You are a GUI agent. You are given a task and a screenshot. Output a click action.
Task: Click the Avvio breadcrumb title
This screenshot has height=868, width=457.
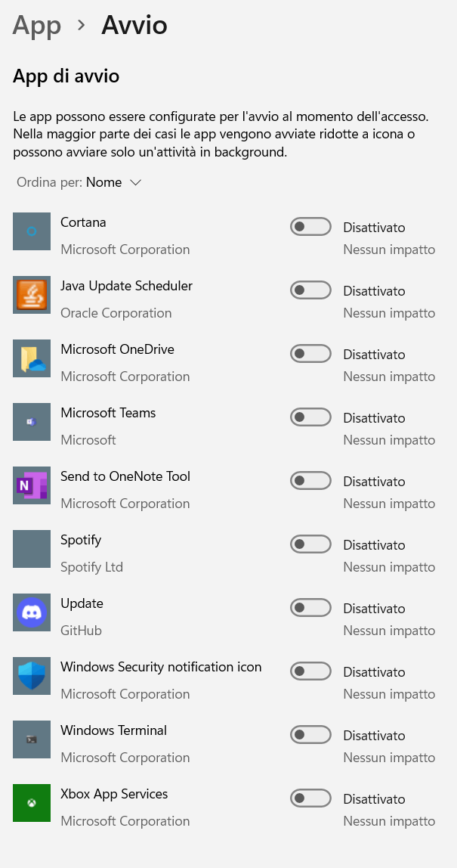[134, 26]
